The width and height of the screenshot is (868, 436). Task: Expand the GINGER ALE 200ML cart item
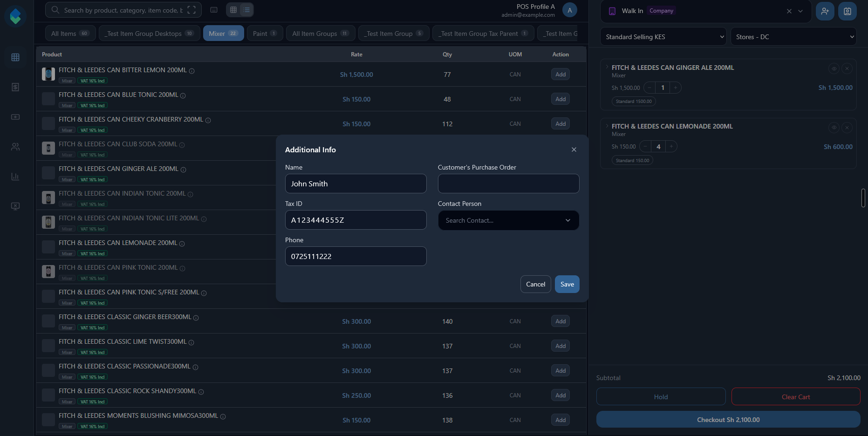(607, 67)
